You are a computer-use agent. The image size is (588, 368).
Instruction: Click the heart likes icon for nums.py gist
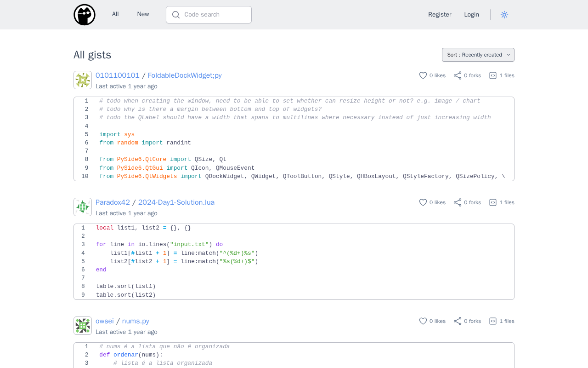[423, 321]
